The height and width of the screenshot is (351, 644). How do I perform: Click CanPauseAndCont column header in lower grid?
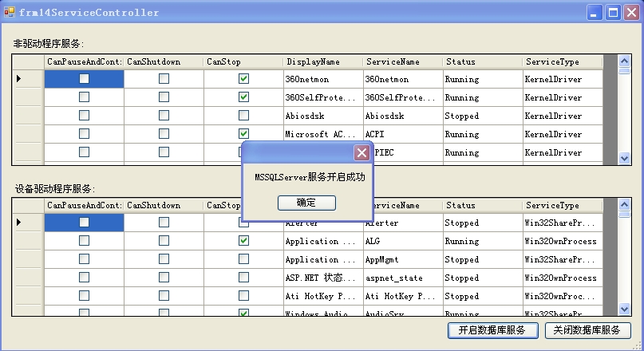tap(85, 205)
